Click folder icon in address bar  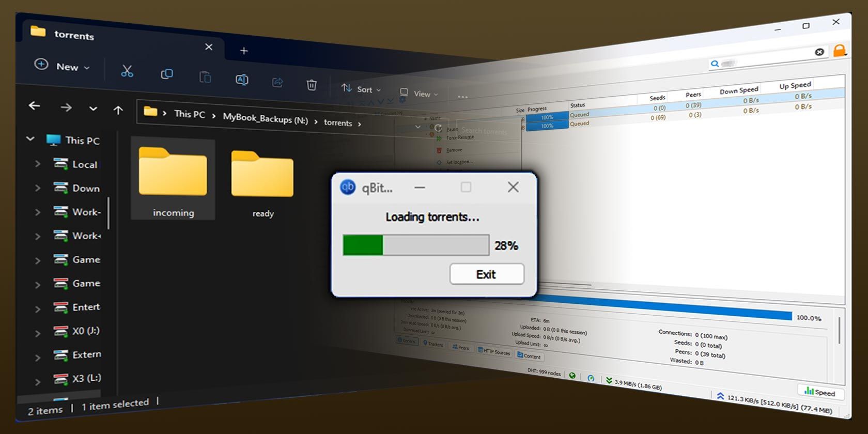tap(150, 111)
